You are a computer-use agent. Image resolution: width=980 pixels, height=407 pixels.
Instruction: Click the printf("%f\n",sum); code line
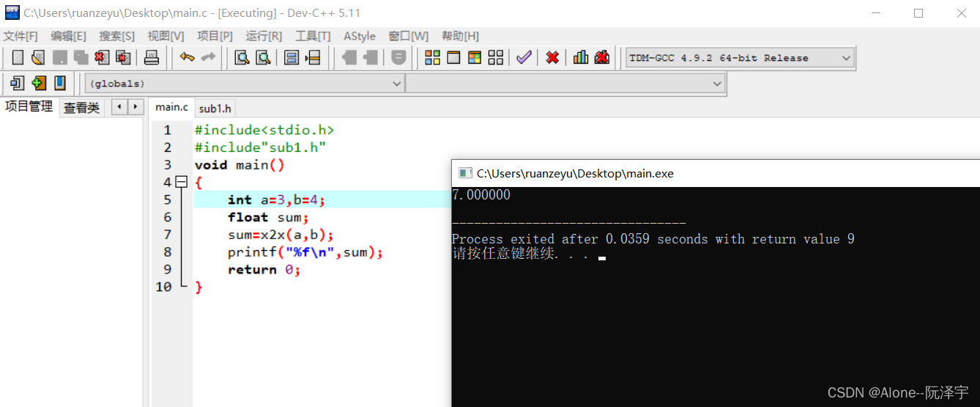pos(305,252)
